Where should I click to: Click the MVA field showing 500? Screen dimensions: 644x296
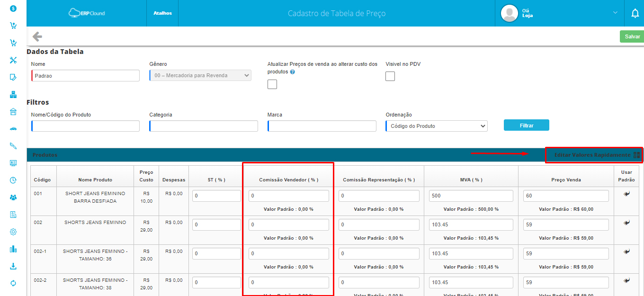[x=471, y=196]
